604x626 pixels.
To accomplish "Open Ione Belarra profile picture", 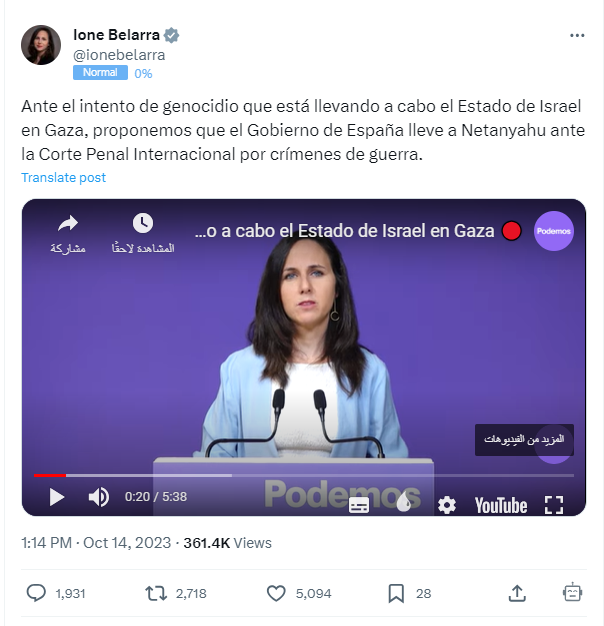I will [x=41, y=45].
